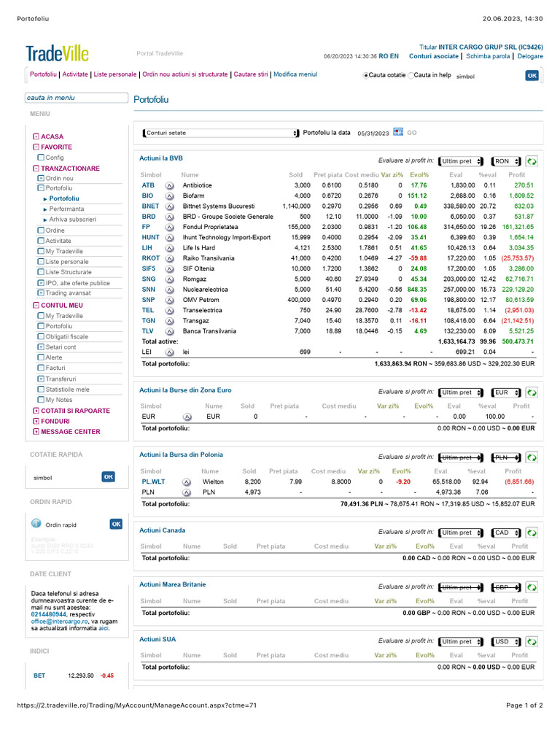Click the refresh icon in the Zona Euro section

(x=532, y=392)
